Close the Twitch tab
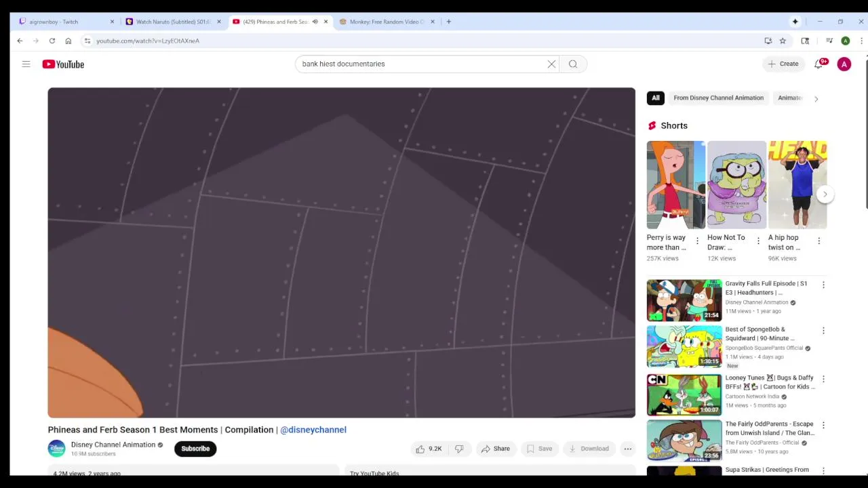This screenshot has width=868, height=488. (112, 22)
